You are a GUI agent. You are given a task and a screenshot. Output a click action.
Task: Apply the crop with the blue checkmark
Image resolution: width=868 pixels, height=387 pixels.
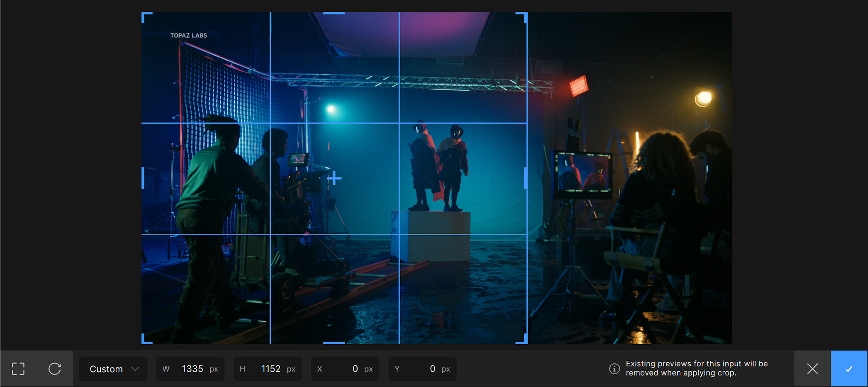pyautogui.click(x=849, y=369)
